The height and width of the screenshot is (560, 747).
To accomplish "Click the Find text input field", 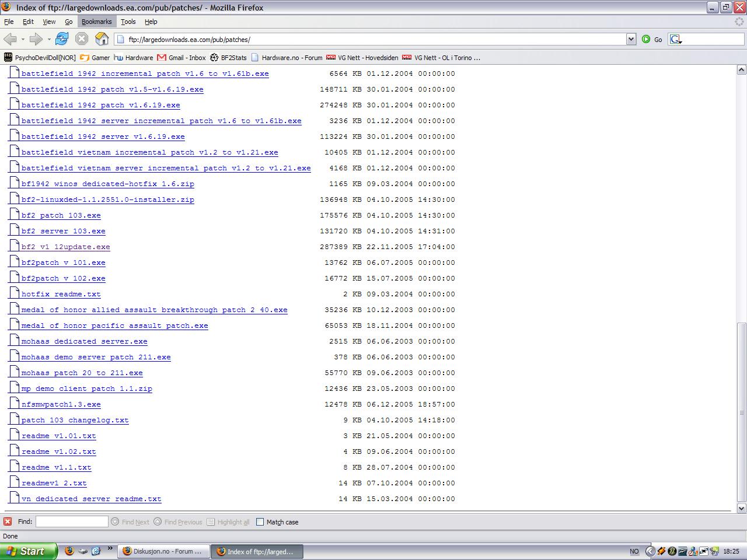I will click(72, 521).
